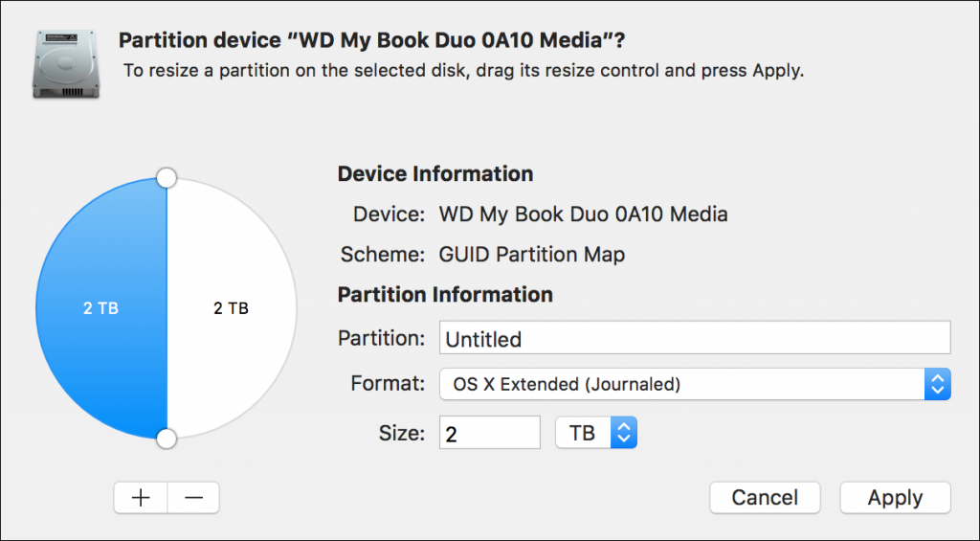Apply the partition changes
The image size is (980, 541).
pos(895,498)
